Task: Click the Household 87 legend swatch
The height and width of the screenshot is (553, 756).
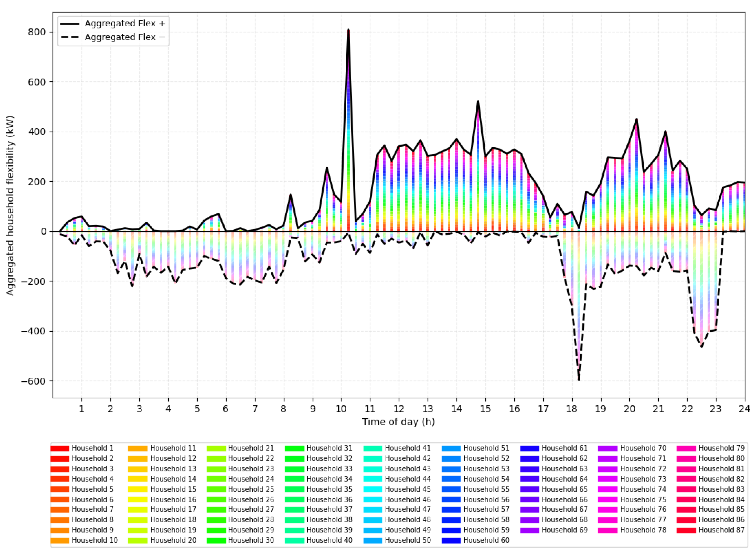Action: tap(686, 530)
